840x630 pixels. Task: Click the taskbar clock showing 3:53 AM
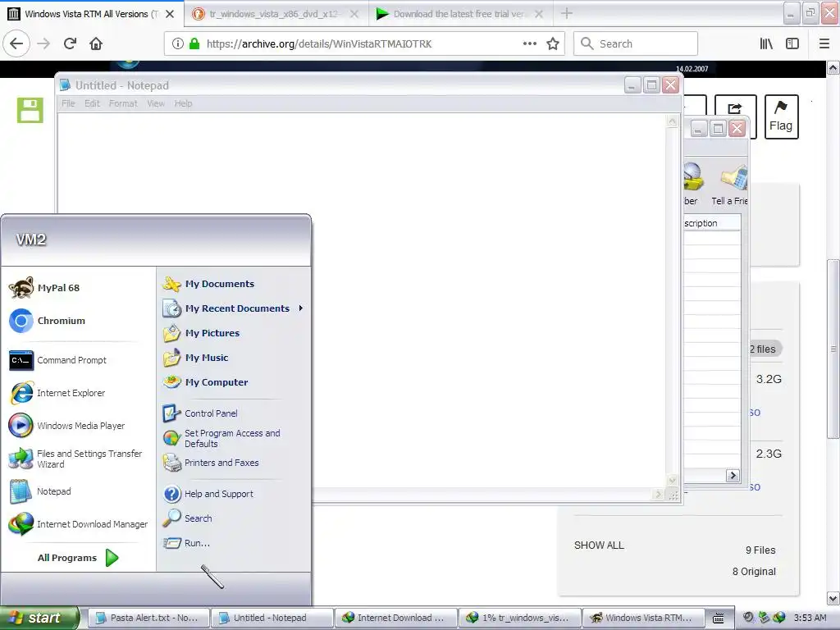tap(810, 618)
